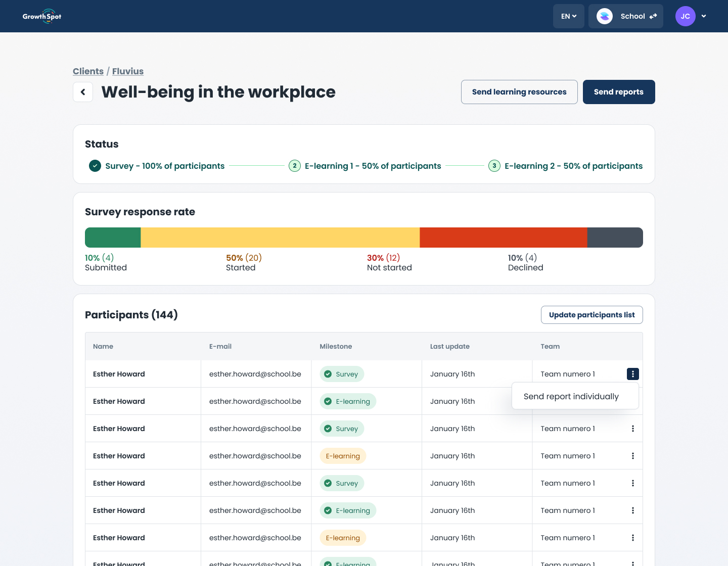
Task: Click the yellow Started segment of response bar
Action: tap(280, 238)
